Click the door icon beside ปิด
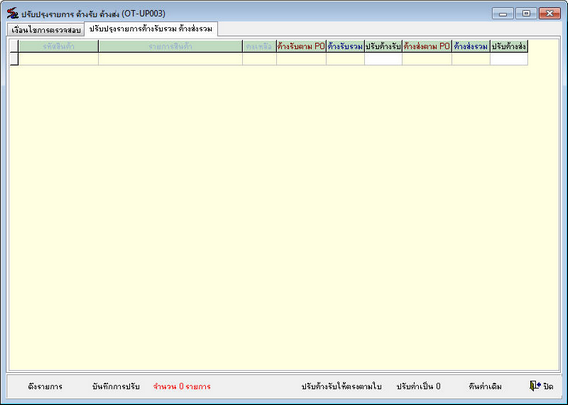Image resolution: width=568 pixels, height=405 pixels. tap(535, 386)
